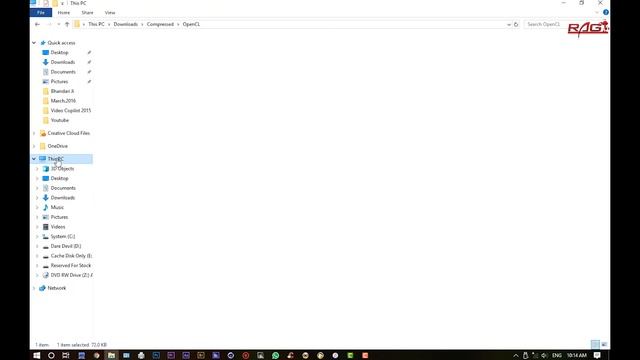The width and height of the screenshot is (640, 360).
Task: Go up one folder level arrow
Action: pos(67,24)
